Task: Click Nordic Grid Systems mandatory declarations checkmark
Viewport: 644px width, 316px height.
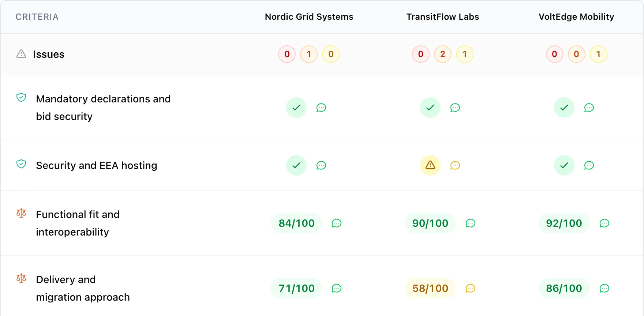Action: click(296, 108)
